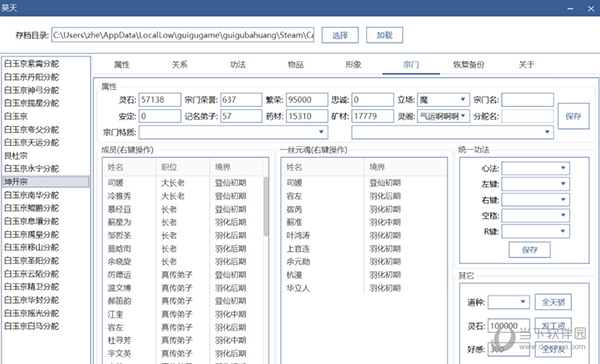This screenshot has height=364, width=600.
Task: Click the 全天骄 button
Action: coord(553,302)
